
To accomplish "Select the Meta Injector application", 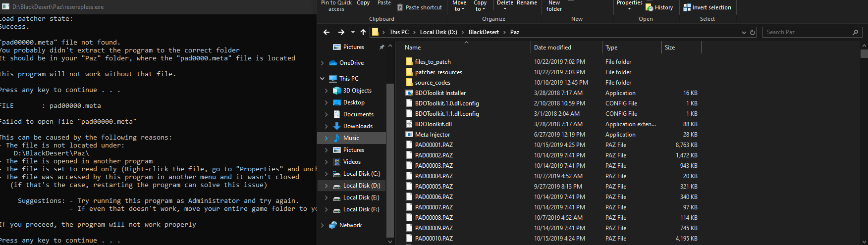I will pyautogui.click(x=432, y=135).
